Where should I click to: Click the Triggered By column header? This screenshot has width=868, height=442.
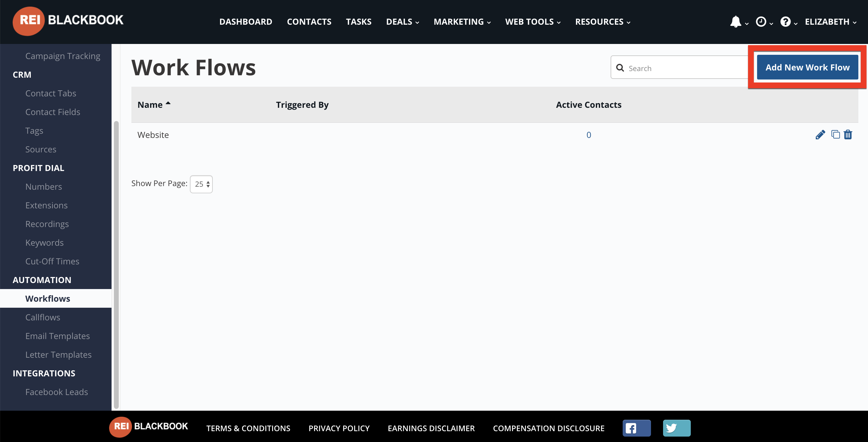[302, 105]
